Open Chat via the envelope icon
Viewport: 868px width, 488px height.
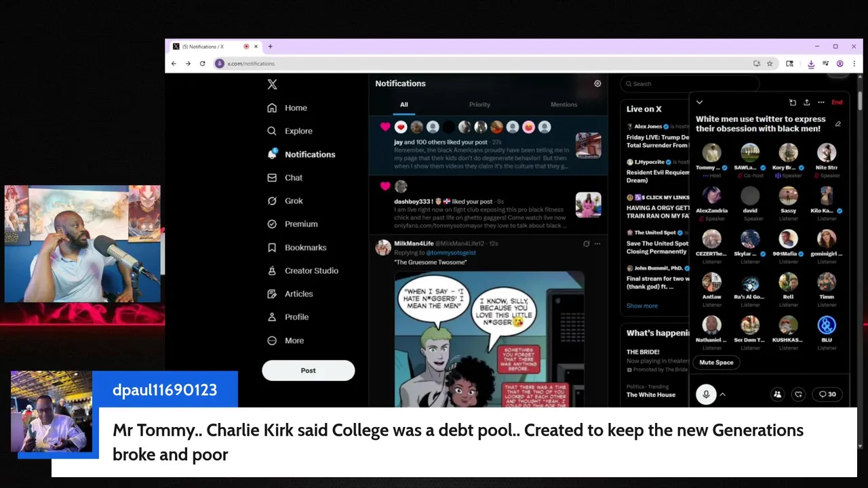click(272, 178)
